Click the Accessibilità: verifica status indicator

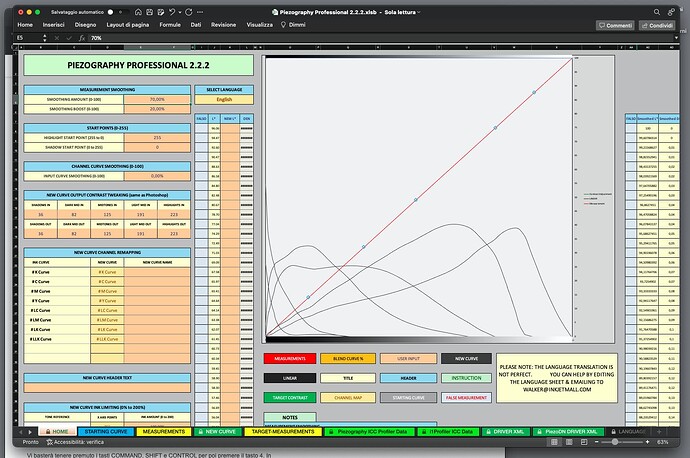point(75,442)
